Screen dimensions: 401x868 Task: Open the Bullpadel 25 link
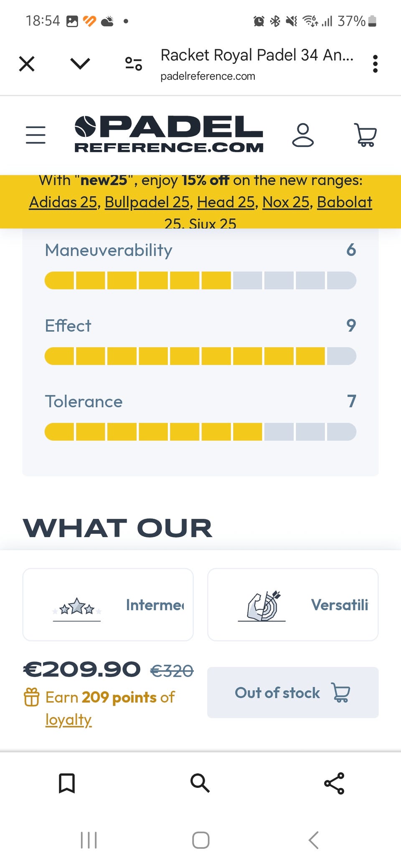pos(147,202)
